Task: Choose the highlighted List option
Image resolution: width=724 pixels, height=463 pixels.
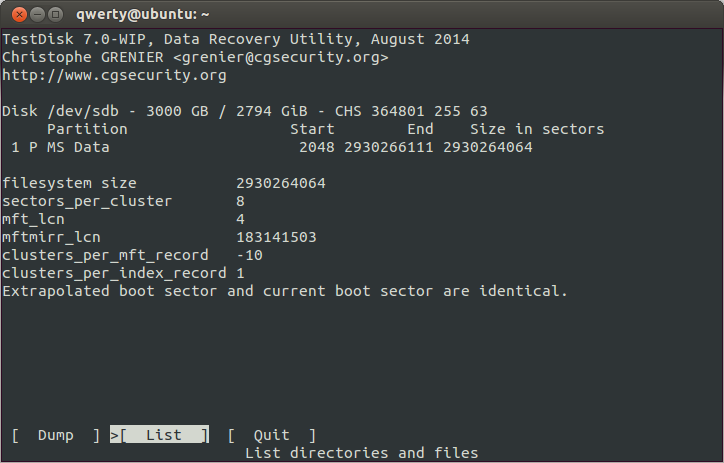Action: coord(159,435)
